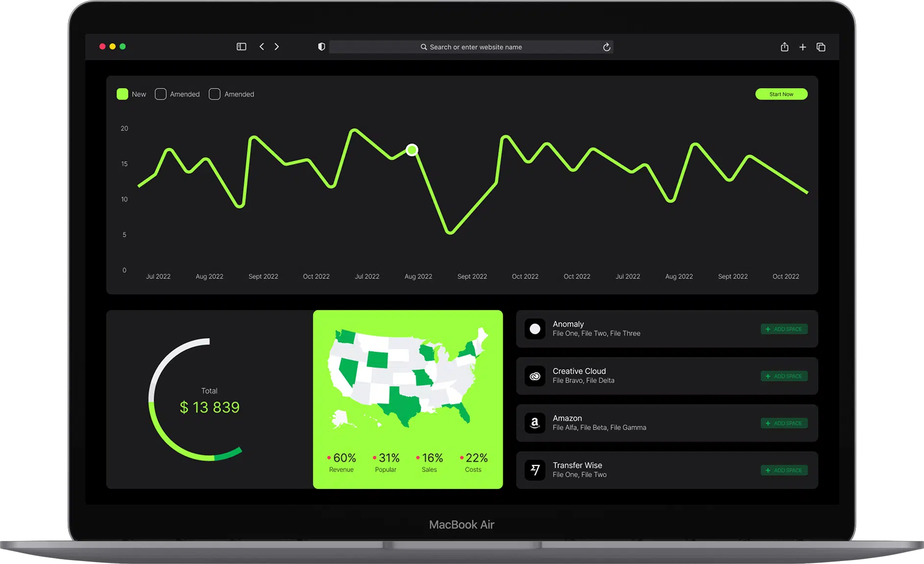924x564 pixels.
Task: Select the Transfer Wise icon
Action: (535, 470)
